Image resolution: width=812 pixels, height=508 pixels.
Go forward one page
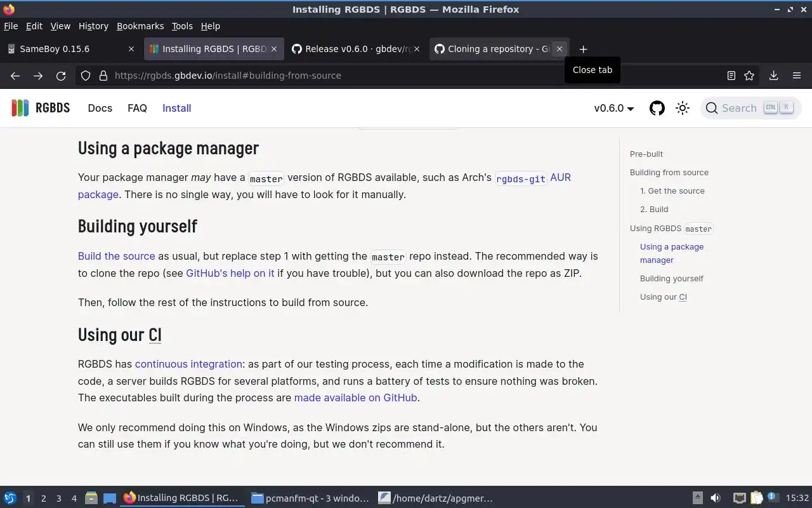38,76
